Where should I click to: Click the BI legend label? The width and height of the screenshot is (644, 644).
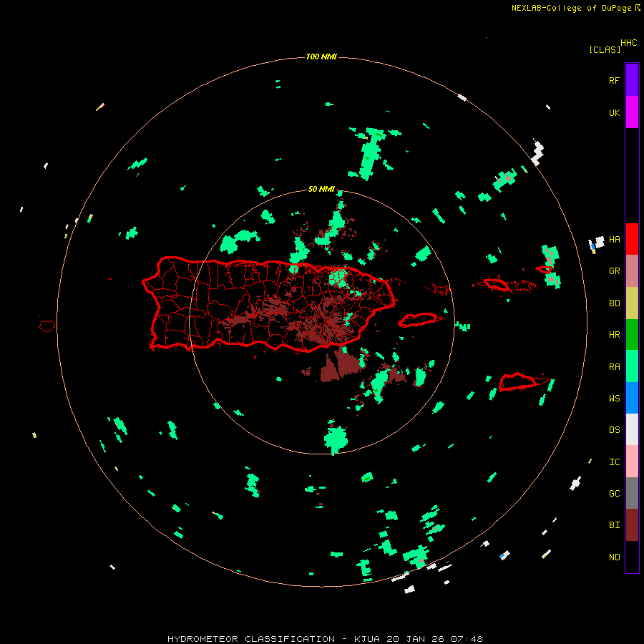click(615, 525)
